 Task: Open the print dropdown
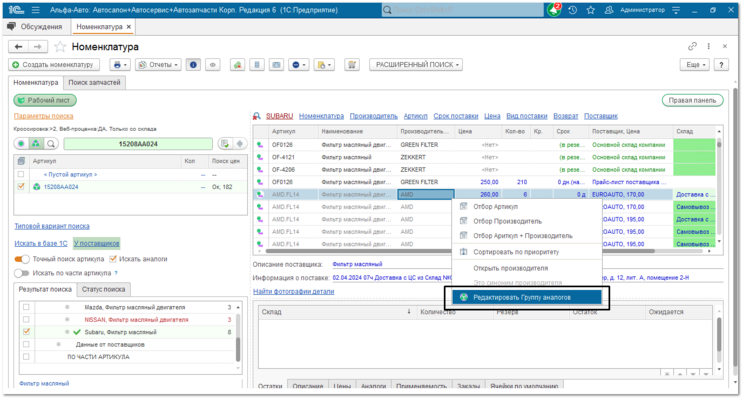pyautogui.click(x=120, y=64)
